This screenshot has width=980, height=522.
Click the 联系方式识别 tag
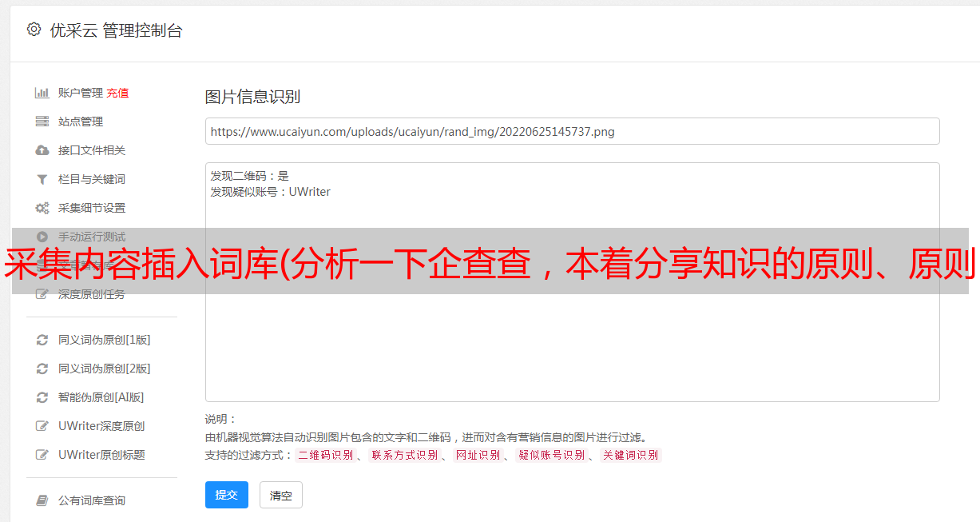(x=404, y=455)
